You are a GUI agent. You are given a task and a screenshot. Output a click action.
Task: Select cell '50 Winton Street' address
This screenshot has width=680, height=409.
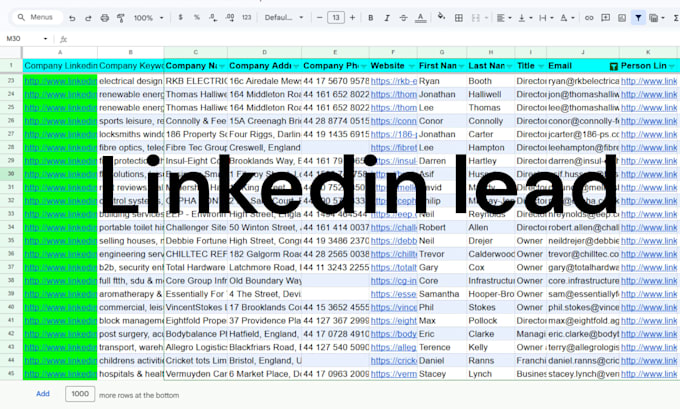(x=265, y=227)
